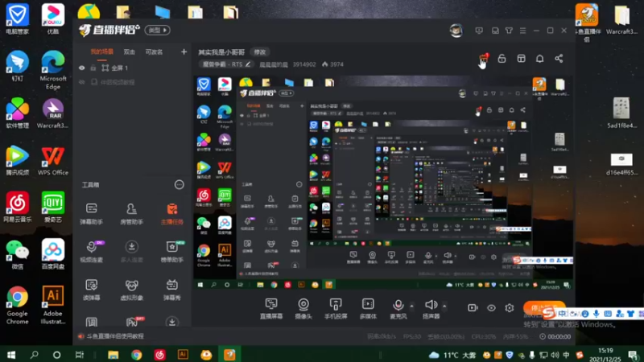The image size is (644, 362).
Task: Click the share icon
Action: pyautogui.click(x=559, y=59)
